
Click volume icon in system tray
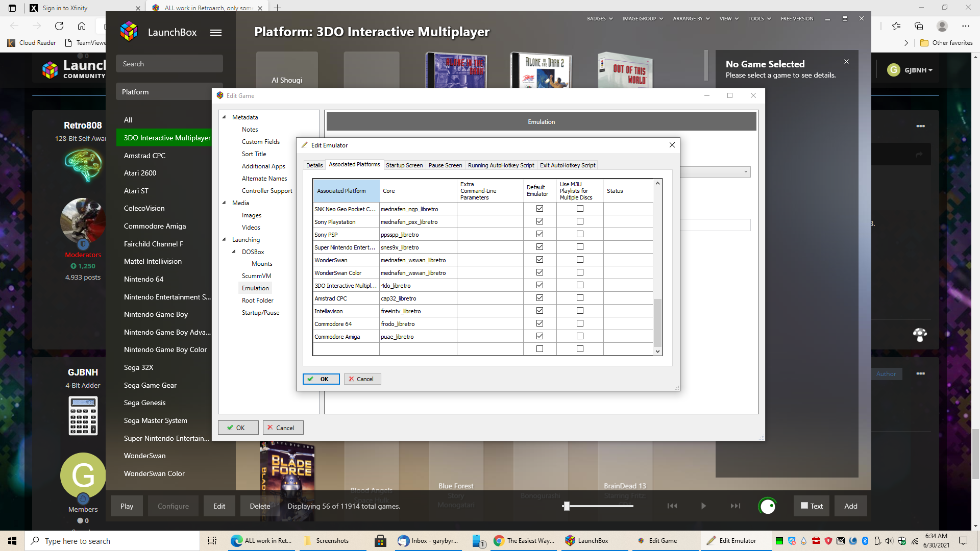(x=889, y=541)
